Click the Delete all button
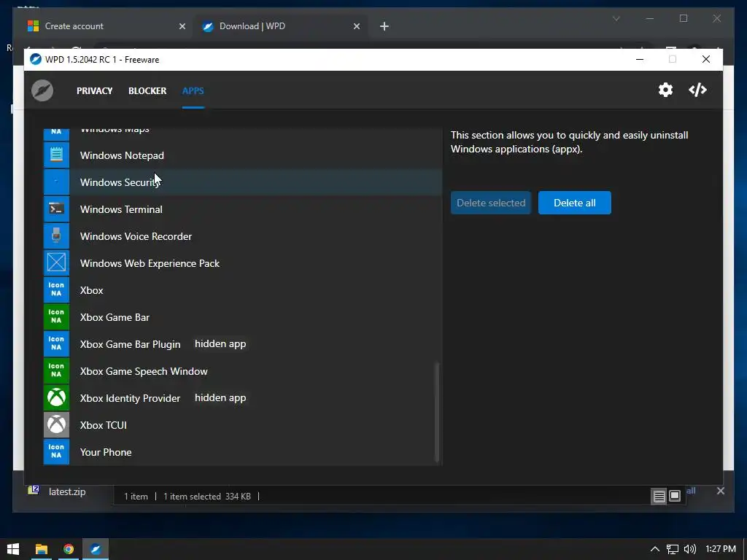 (575, 203)
